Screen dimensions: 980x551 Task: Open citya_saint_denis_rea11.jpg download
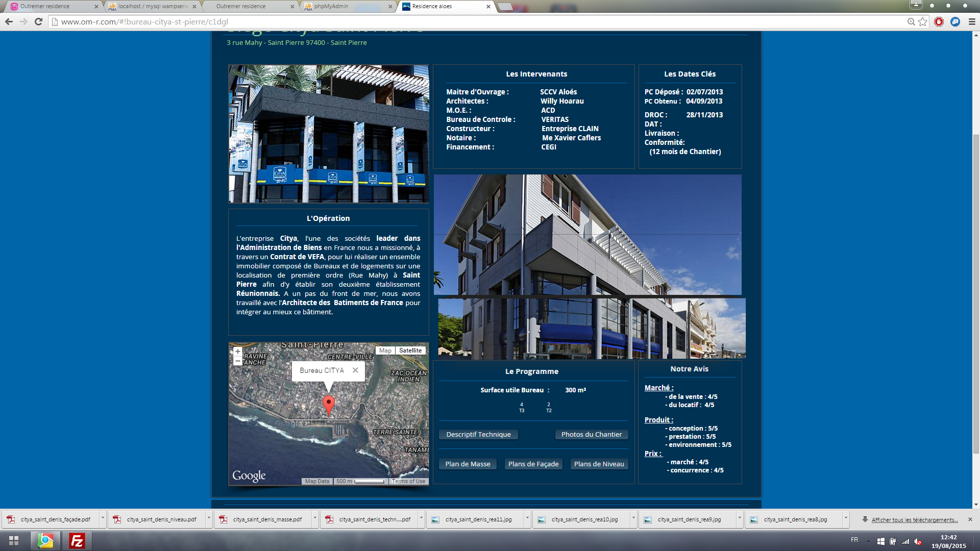pos(475,519)
